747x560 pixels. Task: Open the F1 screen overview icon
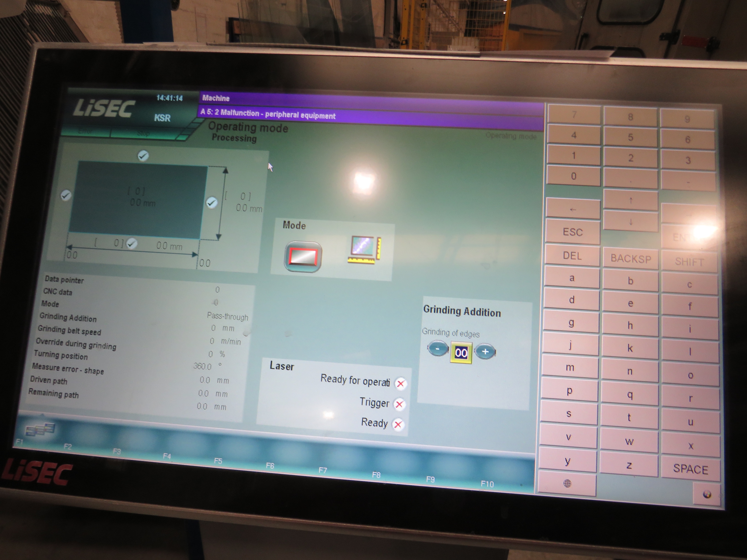(x=40, y=430)
